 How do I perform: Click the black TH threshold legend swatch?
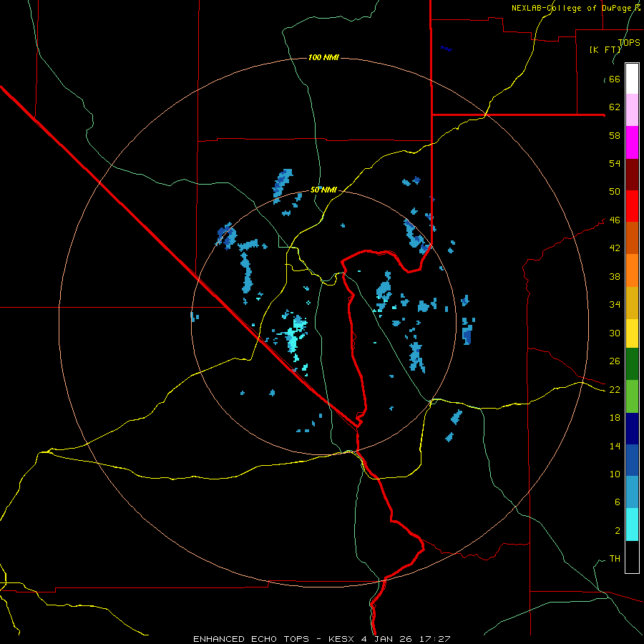(632, 557)
